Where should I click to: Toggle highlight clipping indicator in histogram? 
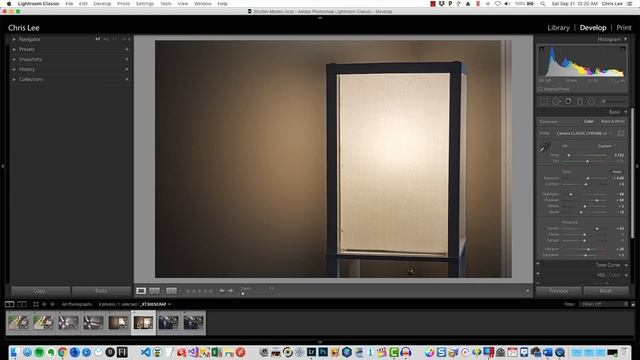[x=623, y=49]
